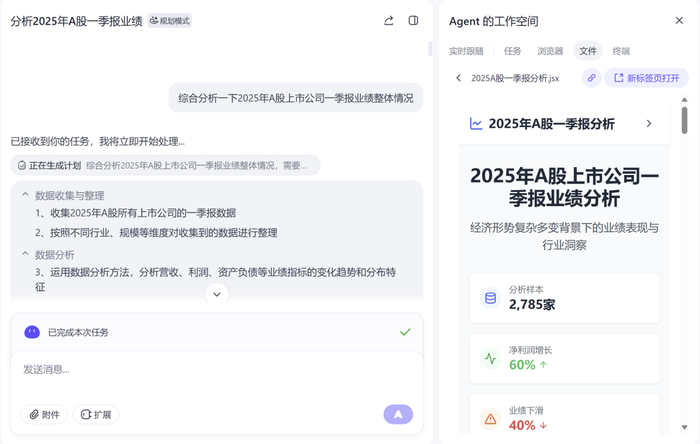Screen dimensions: 700x444
Task: Close the Agent workspace panel
Action: pos(680,20)
